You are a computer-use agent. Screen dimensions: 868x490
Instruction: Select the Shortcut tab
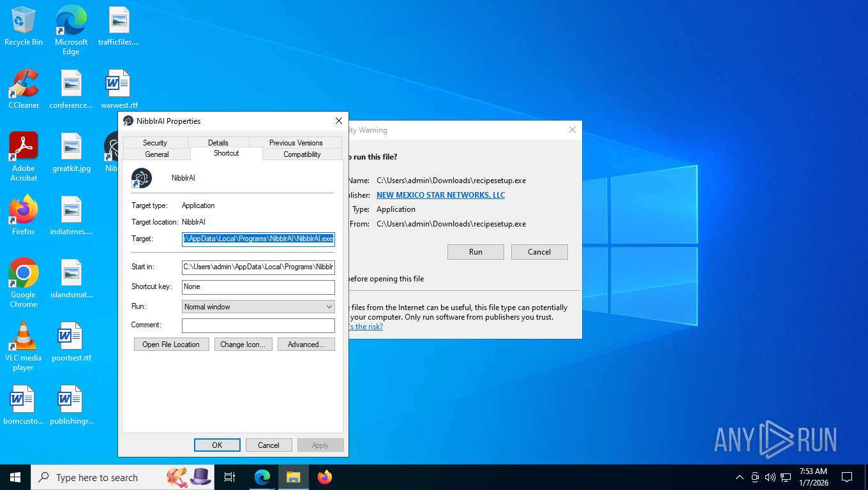[x=226, y=153]
